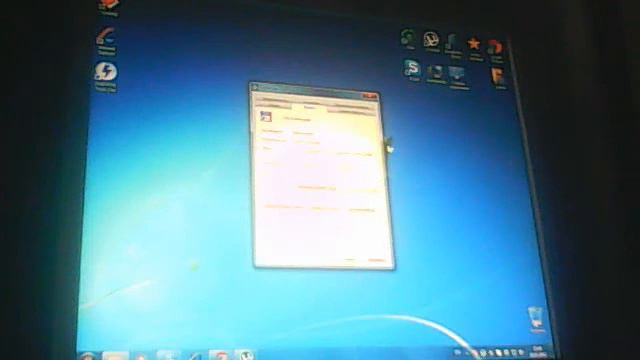
Task: Open the Skype desktop shortcut
Action: (412, 70)
